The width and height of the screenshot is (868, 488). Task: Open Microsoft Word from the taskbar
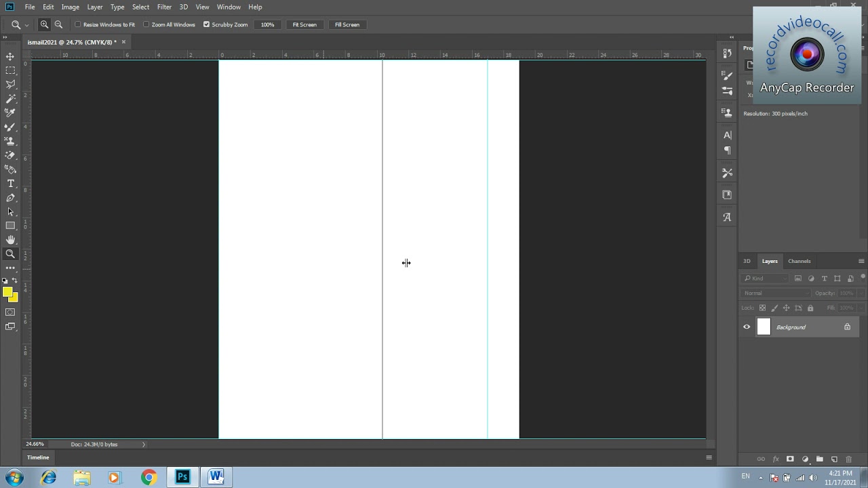(216, 477)
